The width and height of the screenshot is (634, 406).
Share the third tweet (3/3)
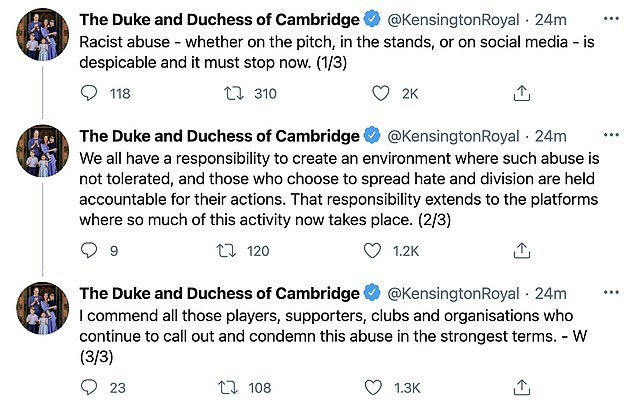coord(521,387)
